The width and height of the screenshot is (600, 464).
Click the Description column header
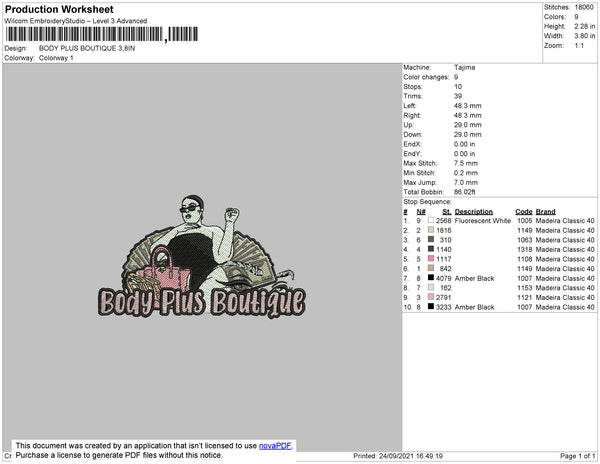(474, 212)
